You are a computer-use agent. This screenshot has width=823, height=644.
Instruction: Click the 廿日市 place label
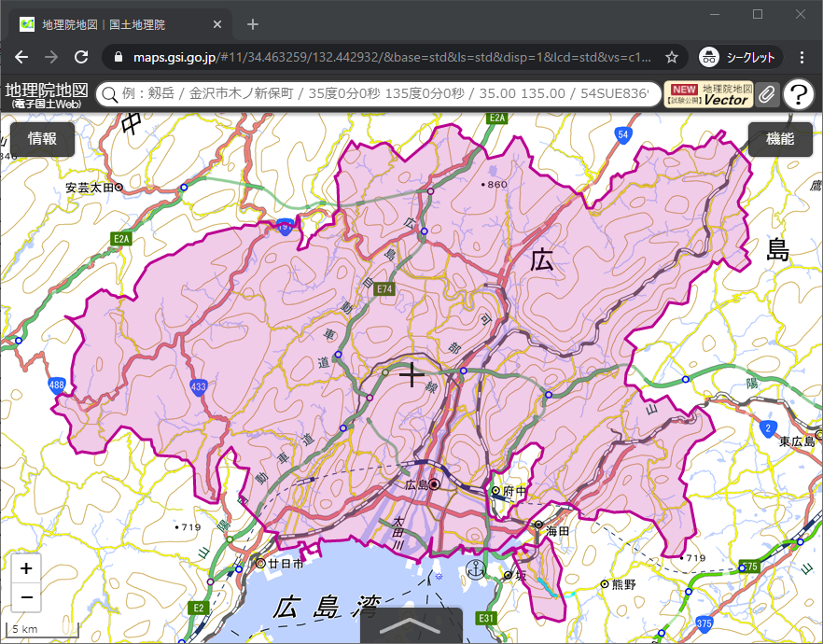click(286, 564)
